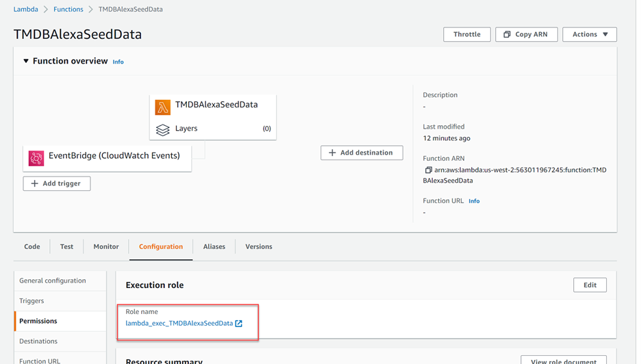Screen dimensions: 641x364
Task: Click the Copy ARN button
Action: (527, 34)
